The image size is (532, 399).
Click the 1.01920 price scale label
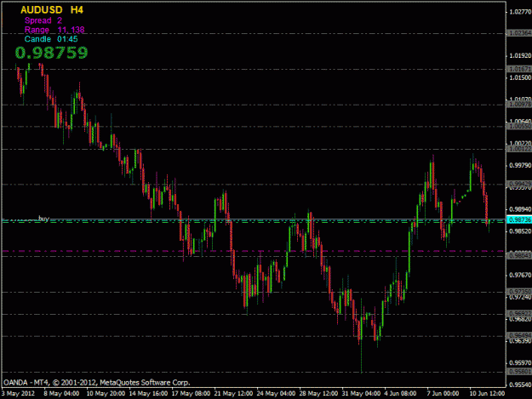point(520,55)
